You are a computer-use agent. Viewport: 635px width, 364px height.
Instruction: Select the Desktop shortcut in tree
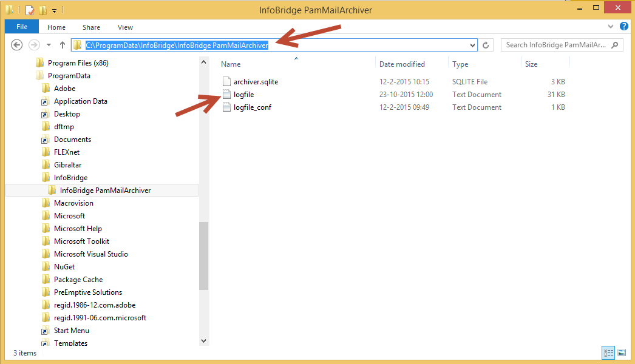(67, 114)
